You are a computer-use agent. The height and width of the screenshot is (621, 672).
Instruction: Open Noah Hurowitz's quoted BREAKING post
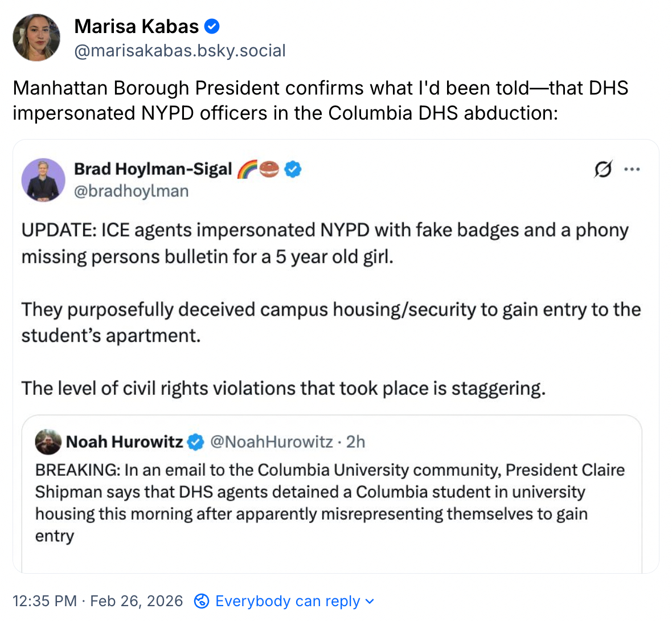click(330, 502)
